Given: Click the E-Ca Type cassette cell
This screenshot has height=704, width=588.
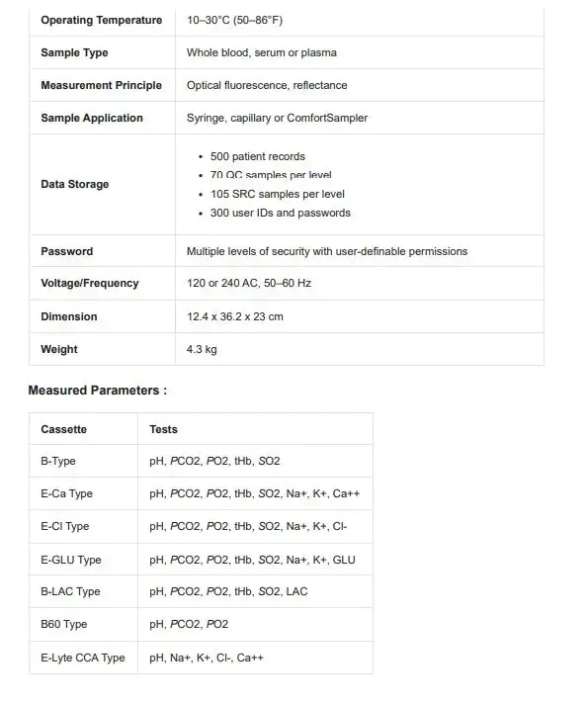Looking at the screenshot, I should coord(83,493).
